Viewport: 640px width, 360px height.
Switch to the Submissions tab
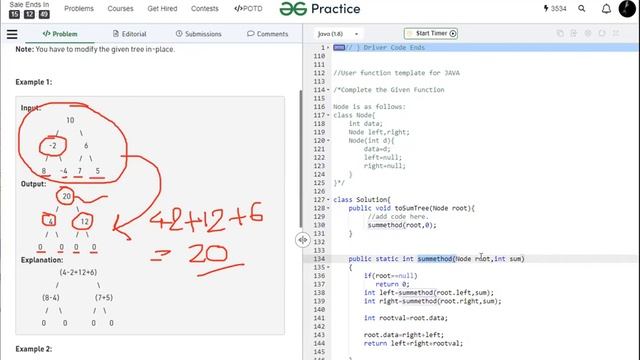tap(198, 34)
